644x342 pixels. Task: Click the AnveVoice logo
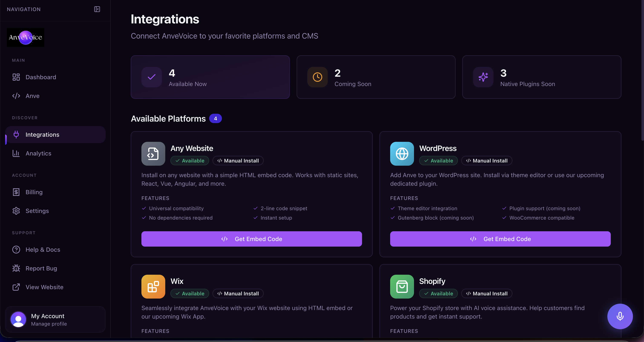[x=26, y=37]
